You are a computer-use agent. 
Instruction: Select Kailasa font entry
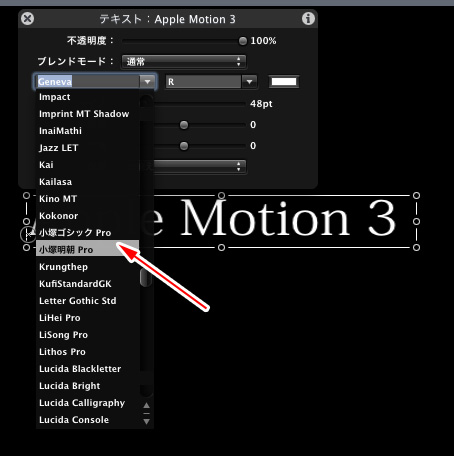(88, 182)
